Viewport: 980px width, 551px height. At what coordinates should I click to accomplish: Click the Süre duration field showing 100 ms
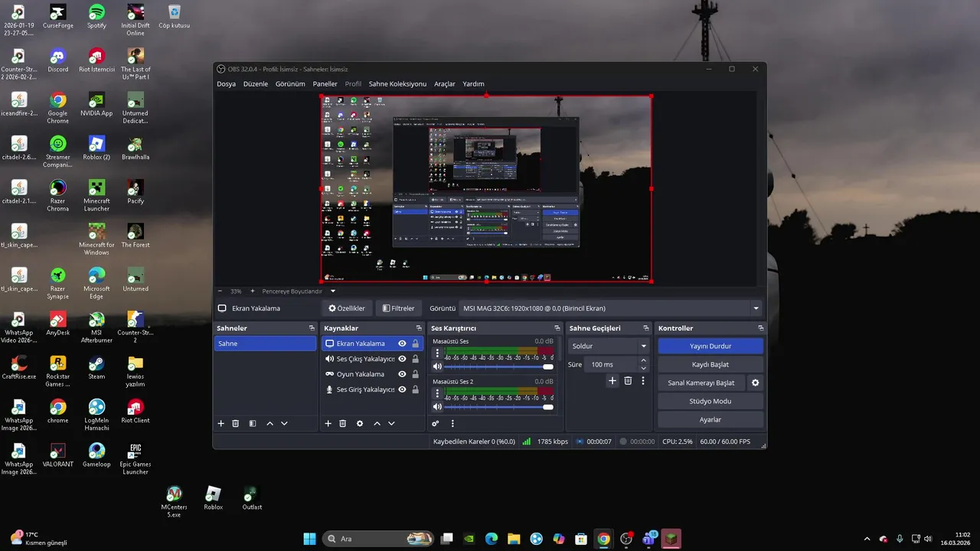pyautogui.click(x=611, y=365)
